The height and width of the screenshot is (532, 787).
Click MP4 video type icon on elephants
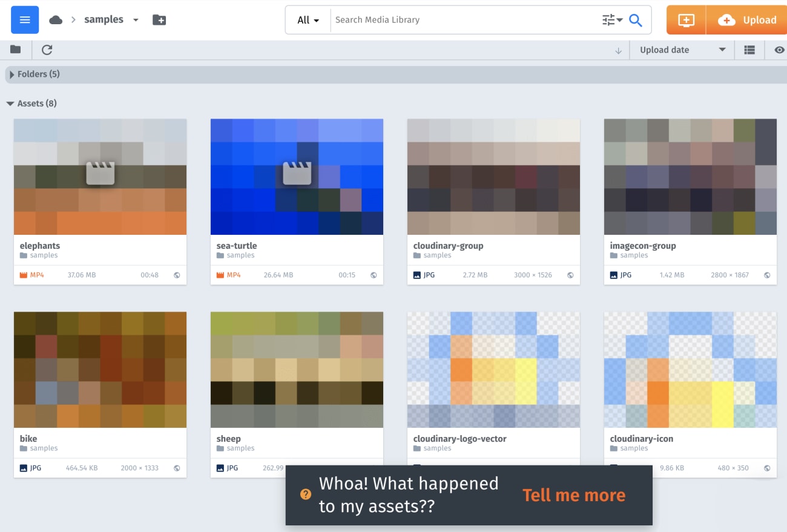(24, 275)
